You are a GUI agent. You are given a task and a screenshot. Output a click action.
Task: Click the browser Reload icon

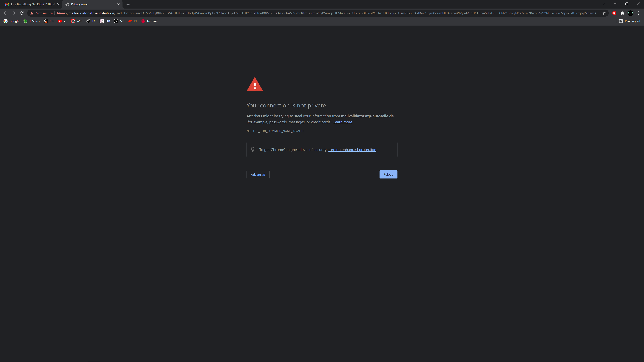(x=22, y=13)
